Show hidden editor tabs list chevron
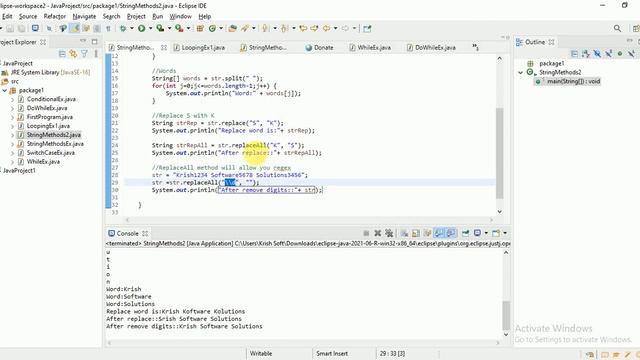 476,47
